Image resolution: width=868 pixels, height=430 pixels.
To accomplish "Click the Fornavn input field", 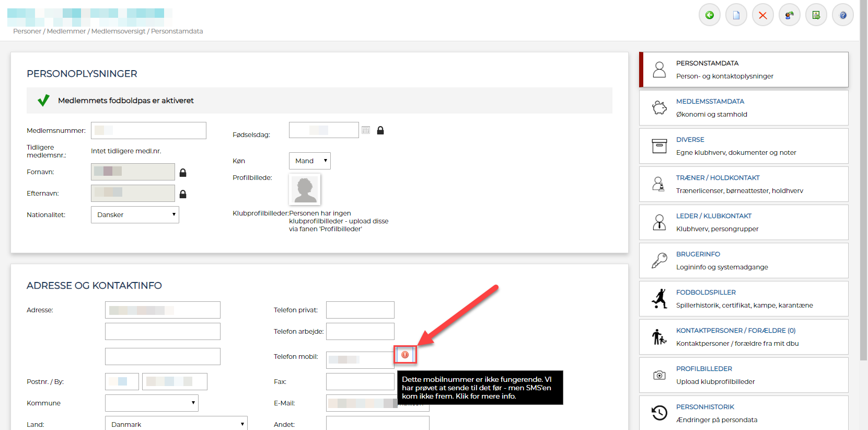I will pos(133,172).
